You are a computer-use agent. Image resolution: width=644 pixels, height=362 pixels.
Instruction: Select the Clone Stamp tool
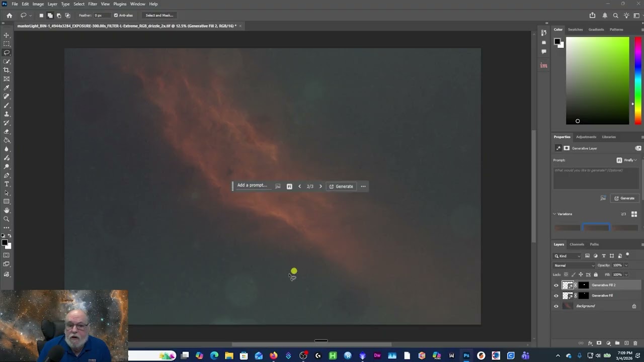[7, 114]
